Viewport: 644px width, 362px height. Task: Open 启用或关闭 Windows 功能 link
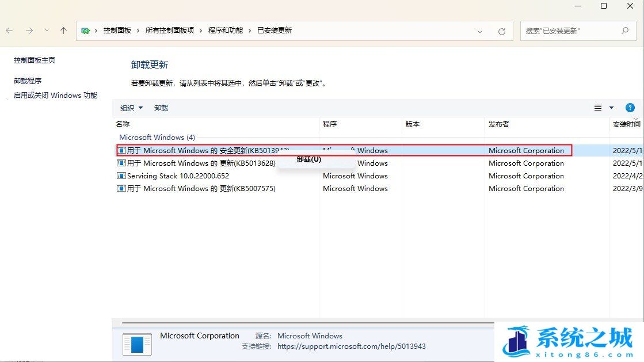point(55,96)
